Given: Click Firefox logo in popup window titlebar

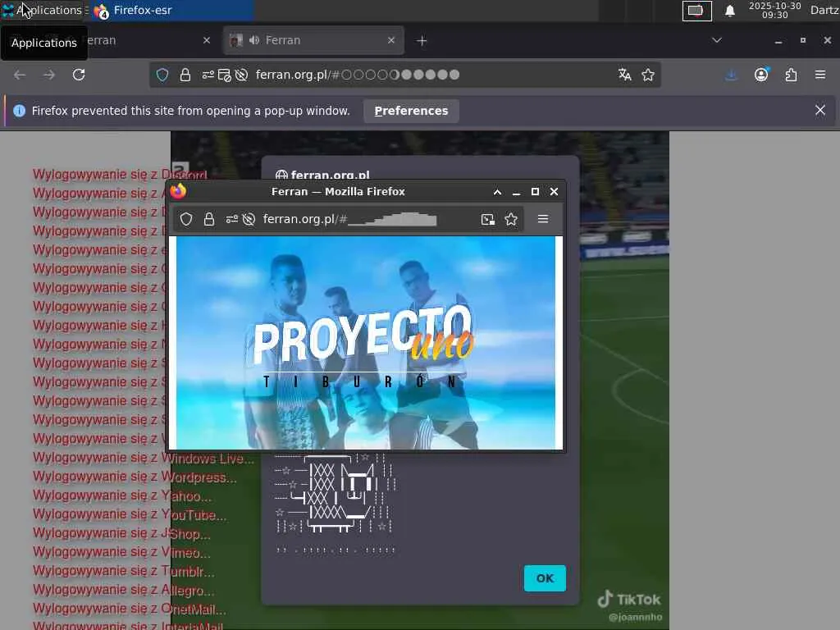Looking at the screenshot, I should [x=178, y=191].
